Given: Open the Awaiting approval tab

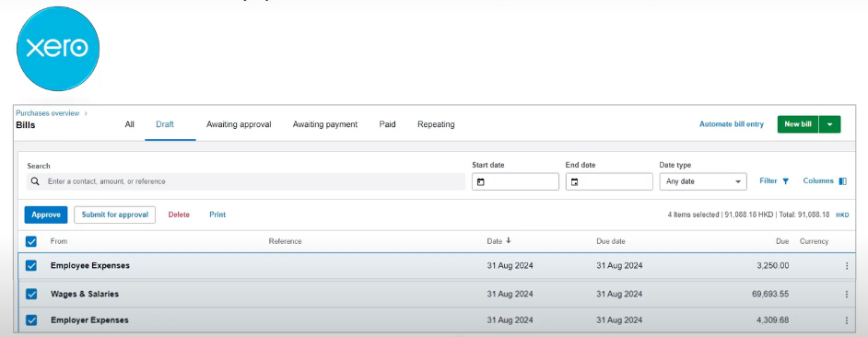Looking at the screenshot, I should pos(239,124).
